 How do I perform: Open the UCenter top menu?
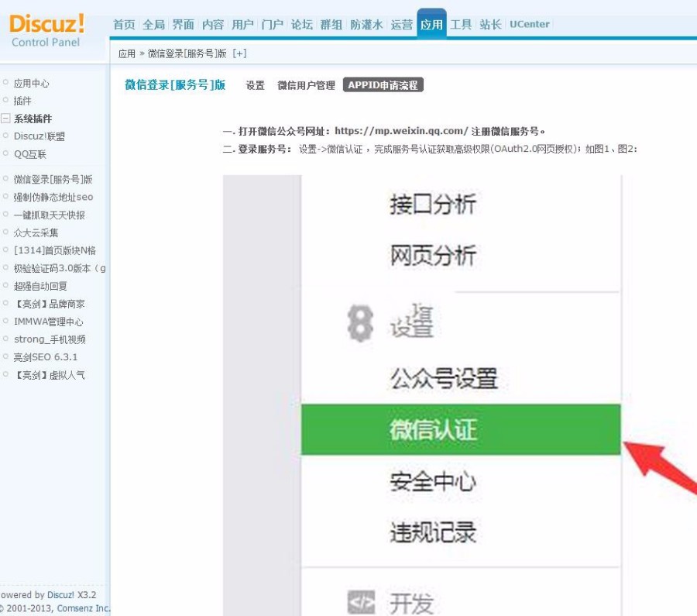coord(530,25)
